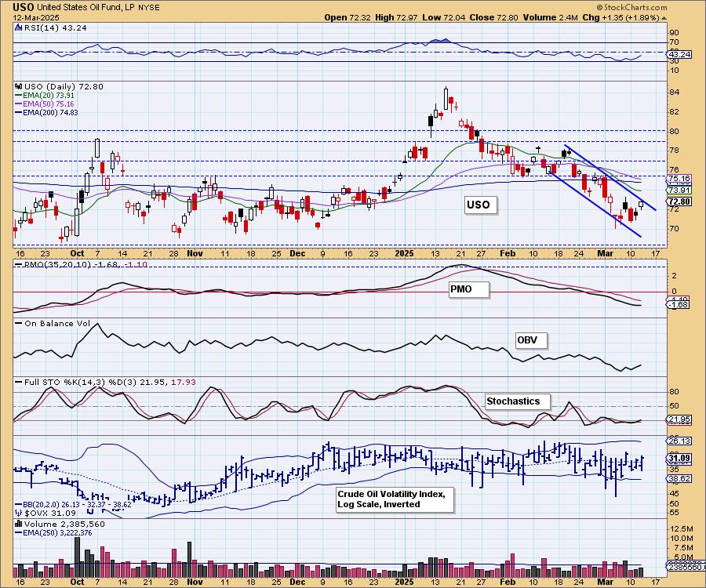Image resolution: width=706 pixels, height=588 pixels.
Task: Click the 21.95 stochastic tag on right axis
Action: (679, 419)
